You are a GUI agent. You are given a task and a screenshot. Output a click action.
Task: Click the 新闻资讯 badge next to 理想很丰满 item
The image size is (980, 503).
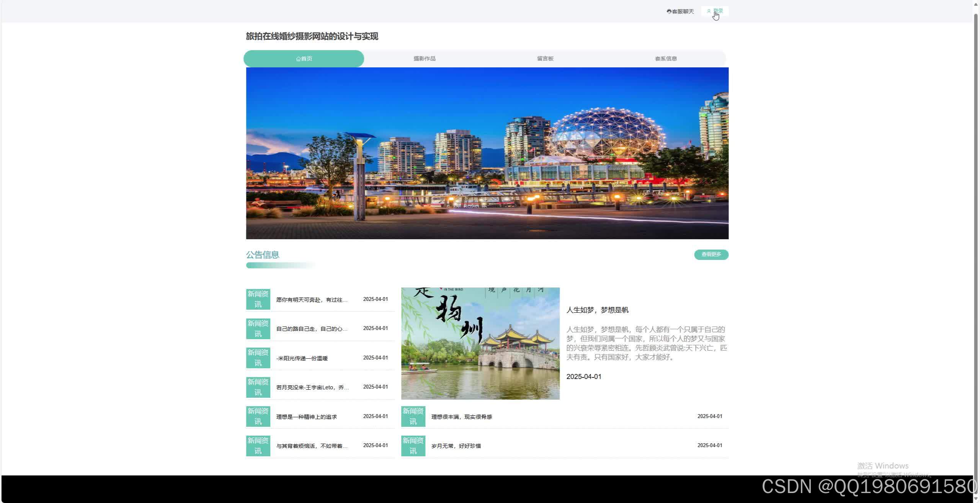[413, 416]
